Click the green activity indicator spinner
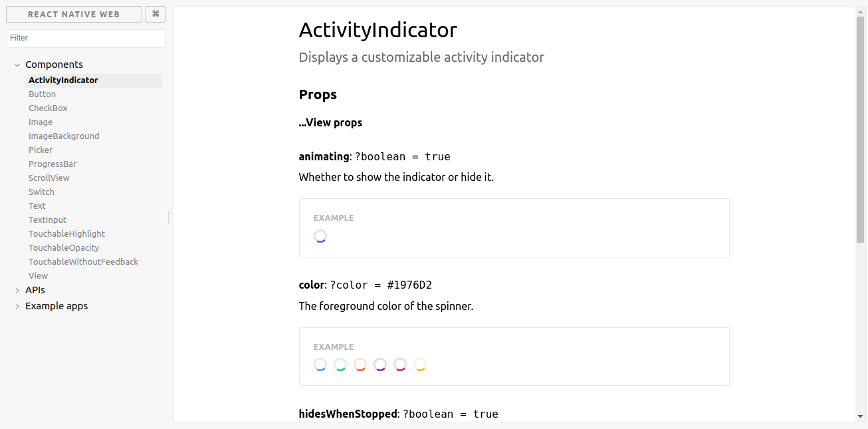The width and height of the screenshot is (868, 429). pos(340,364)
